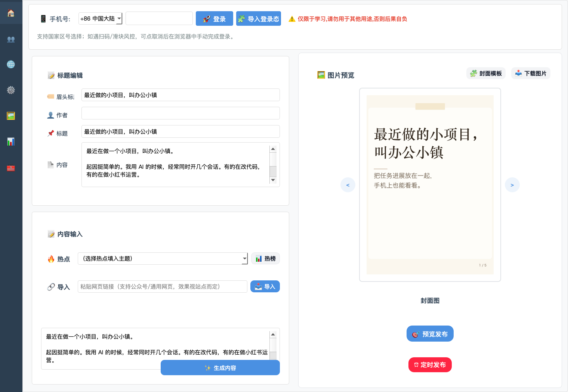
Task: Click the empty 作者 author field
Action: click(180, 113)
